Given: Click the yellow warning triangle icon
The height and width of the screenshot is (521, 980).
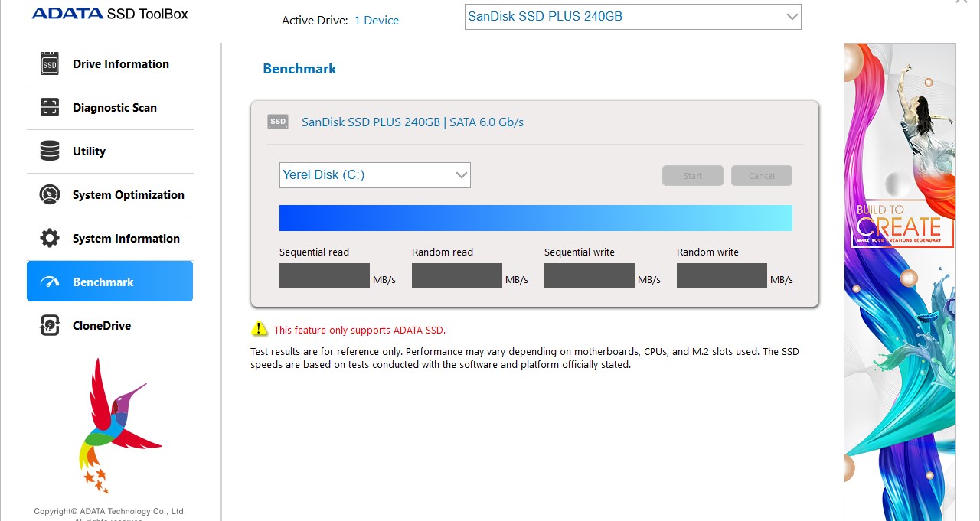Looking at the screenshot, I should click(260, 328).
